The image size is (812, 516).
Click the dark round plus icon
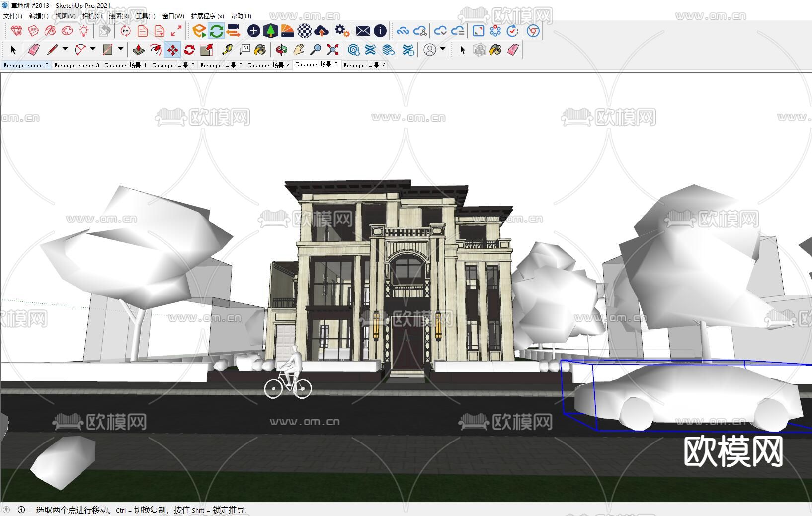(x=254, y=31)
